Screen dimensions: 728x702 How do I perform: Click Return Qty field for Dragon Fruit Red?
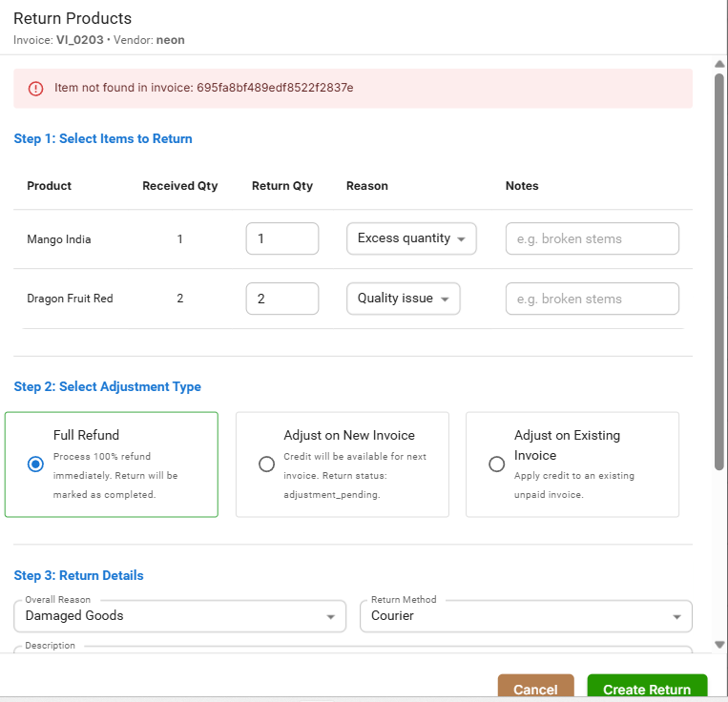281,299
